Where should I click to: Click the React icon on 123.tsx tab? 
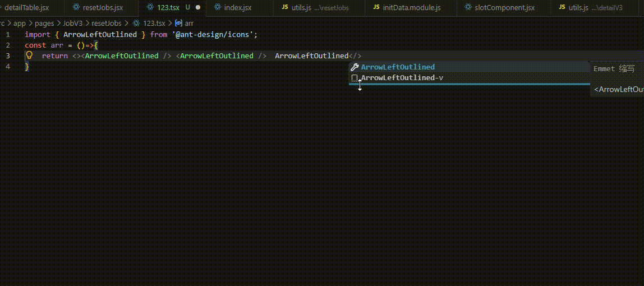(x=150, y=7)
